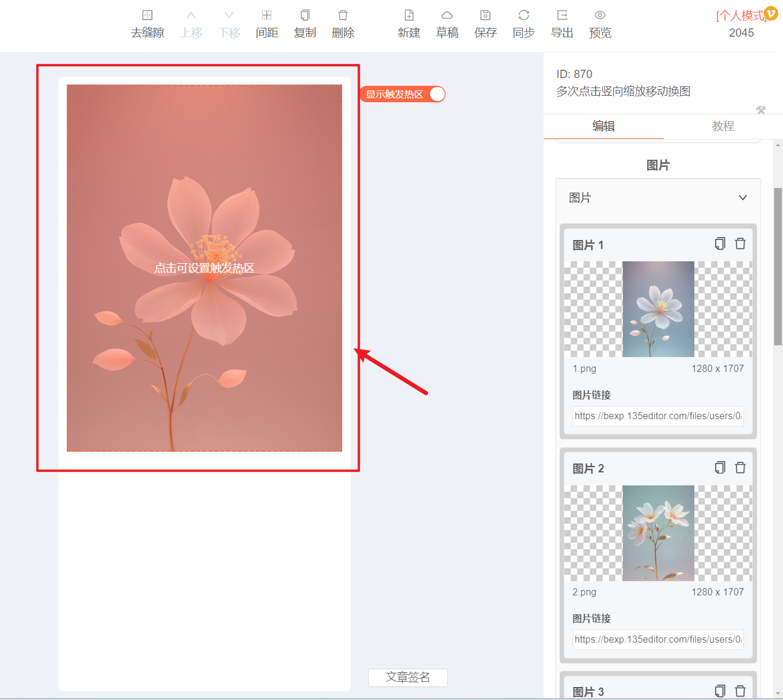Delete 图片 2 with its trash icon

[x=740, y=468]
